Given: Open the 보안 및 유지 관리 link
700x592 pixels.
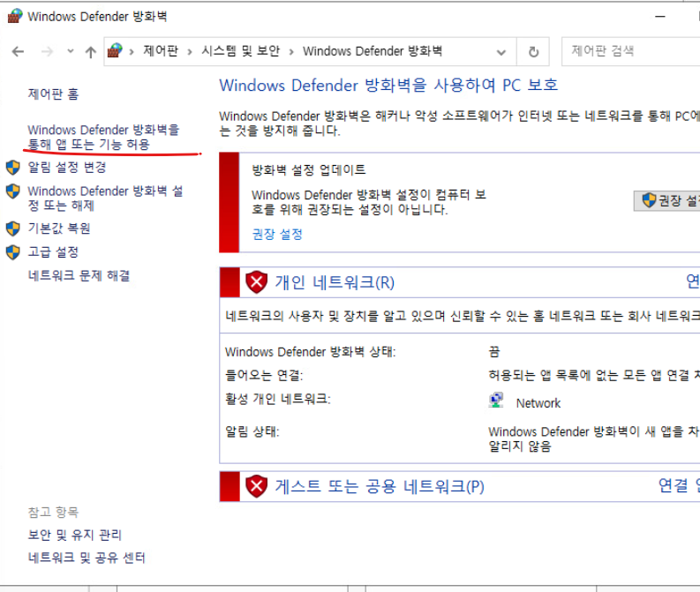Looking at the screenshot, I should [x=74, y=535].
